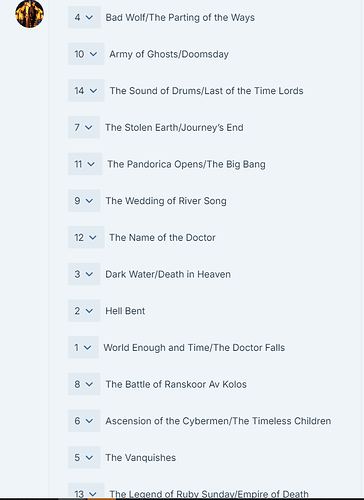
Task: Select The Name of the Doctor title text
Action: point(162,237)
